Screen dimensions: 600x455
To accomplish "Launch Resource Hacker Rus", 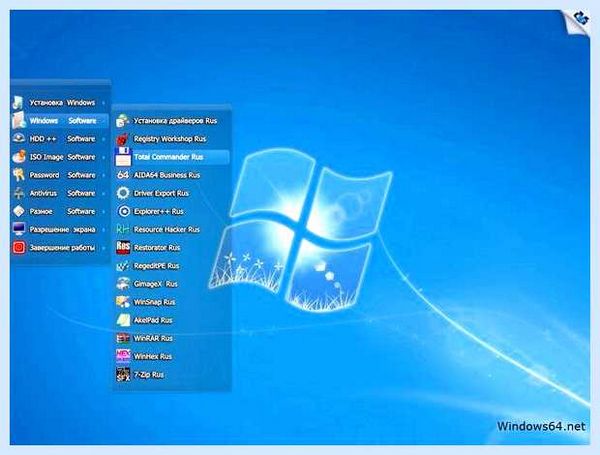I will pos(172,229).
